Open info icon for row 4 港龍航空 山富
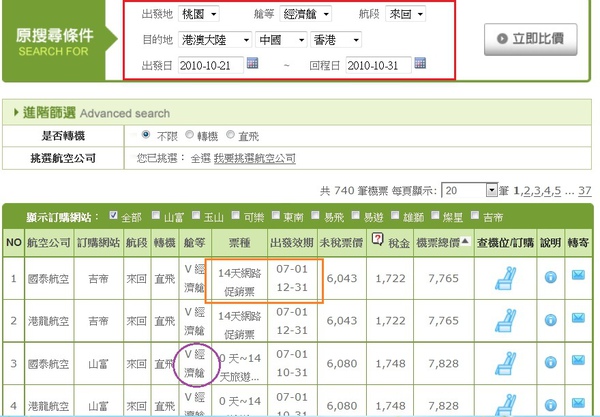 point(551,404)
